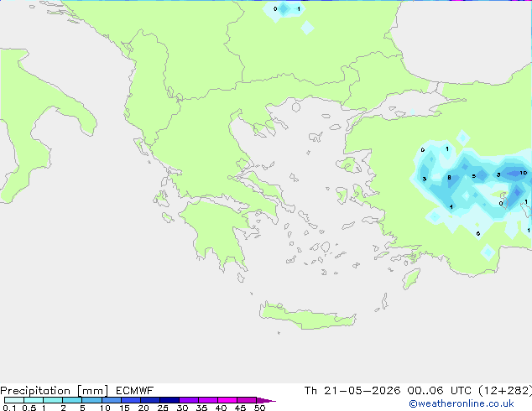
Task: Click the 'Precipitation [mm]' title text
Action: pos(54,391)
